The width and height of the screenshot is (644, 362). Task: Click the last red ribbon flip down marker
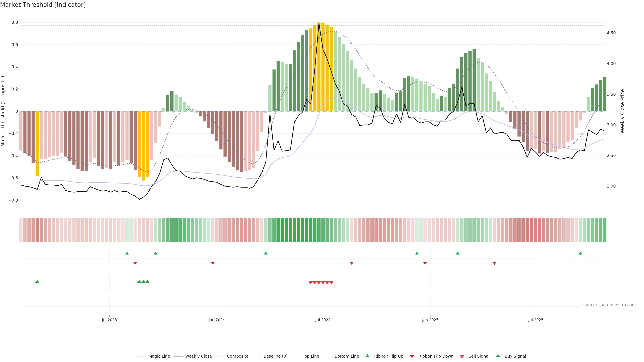[x=495, y=263]
